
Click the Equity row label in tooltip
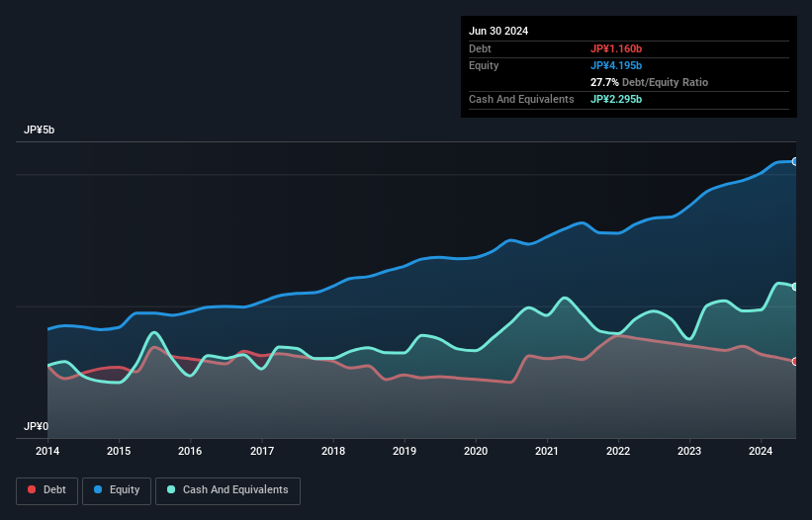484,65
